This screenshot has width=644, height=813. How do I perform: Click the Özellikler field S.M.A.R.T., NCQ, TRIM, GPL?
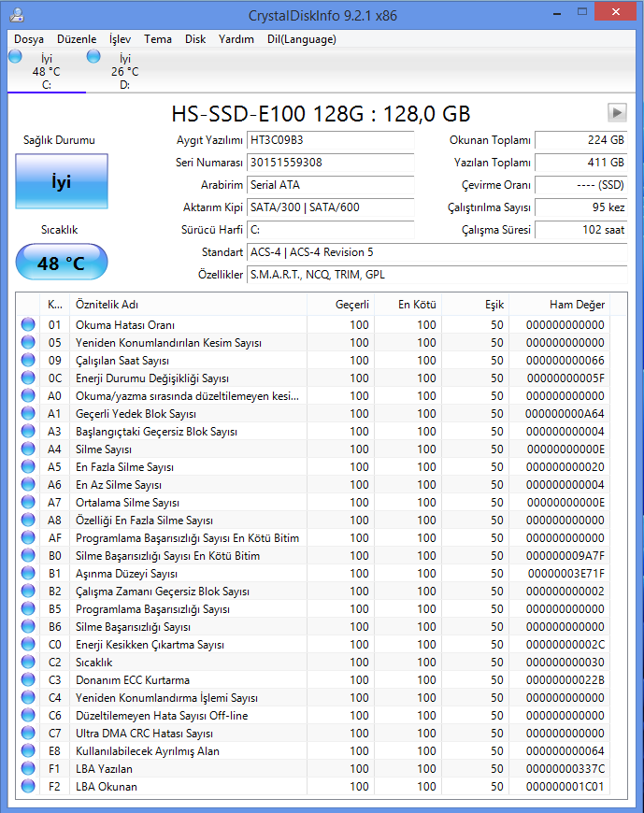[436, 275]
